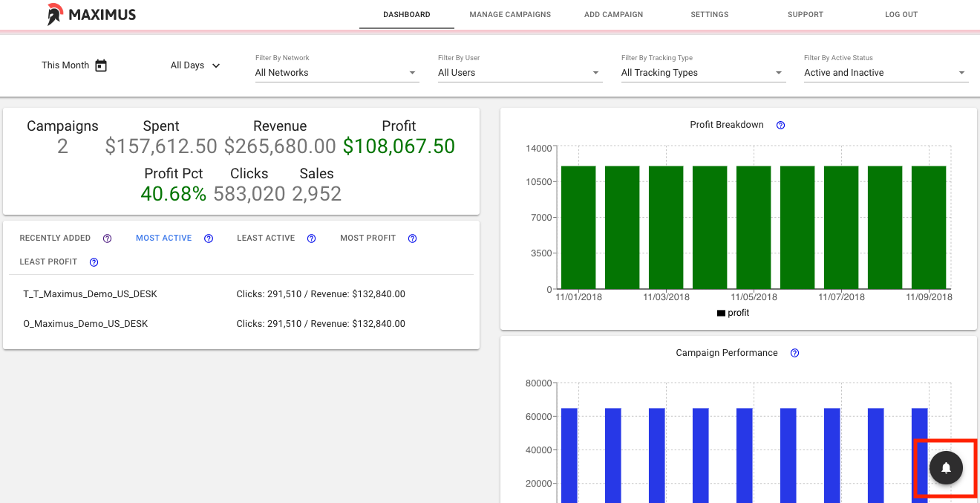The width and height of the screenshot is (980, 503).
Task: Click help icon next to Campaign Performance
Action: coord(794,354)
